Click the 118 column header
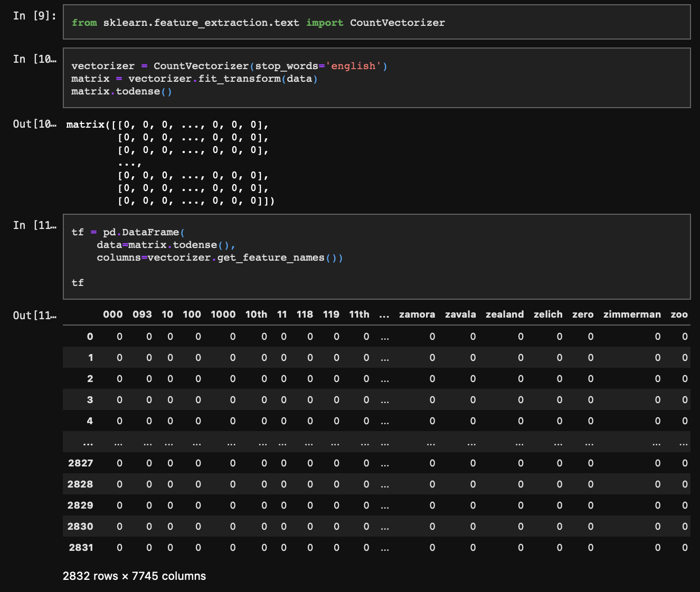 (305, 314)
